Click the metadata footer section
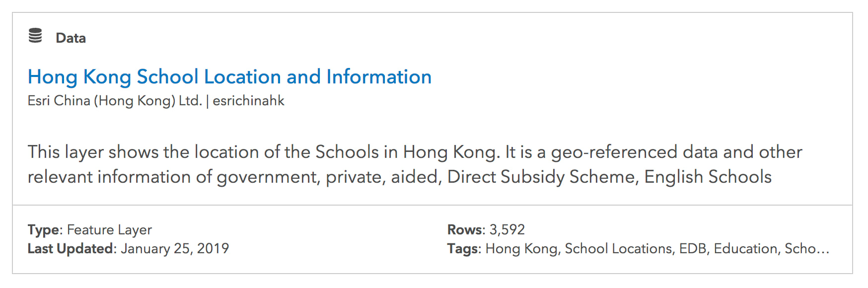 click(434, 239)
